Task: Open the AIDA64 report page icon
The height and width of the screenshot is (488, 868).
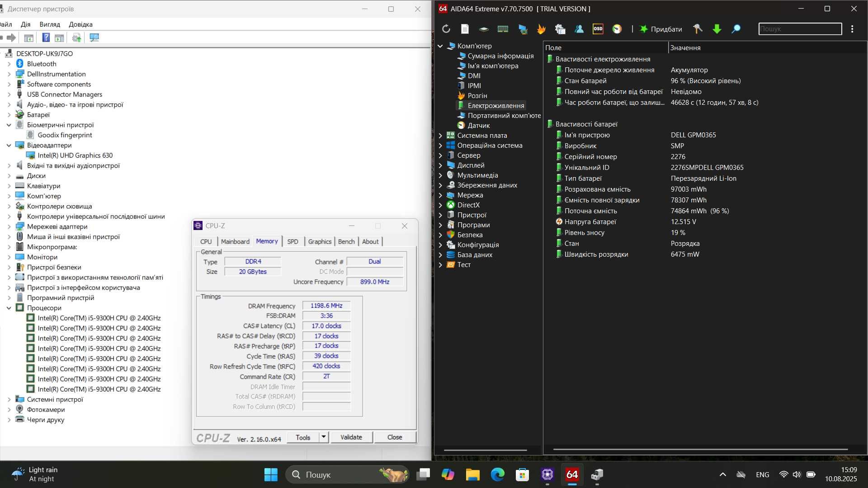Action: 465,29
